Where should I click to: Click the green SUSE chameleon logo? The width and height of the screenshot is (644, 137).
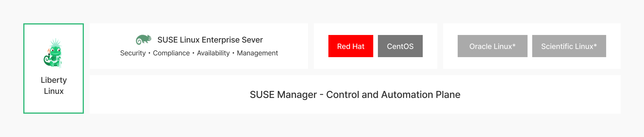144,40
